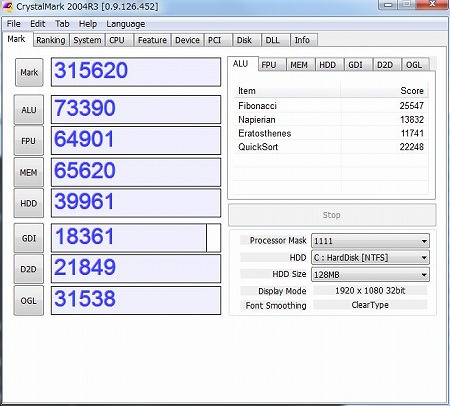
Task: Switch to the PCI tab
Action: [x=217, y=40]
